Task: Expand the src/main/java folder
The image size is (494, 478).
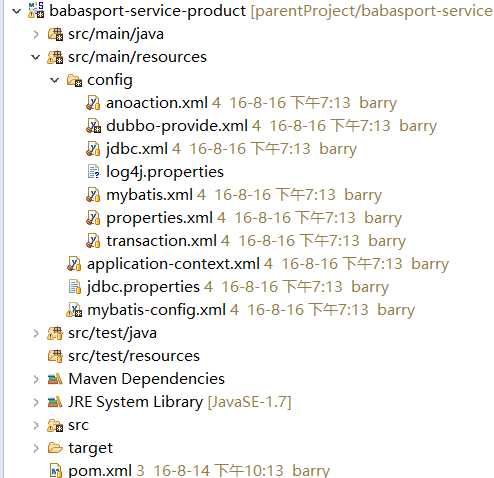Action: [36, 34]
